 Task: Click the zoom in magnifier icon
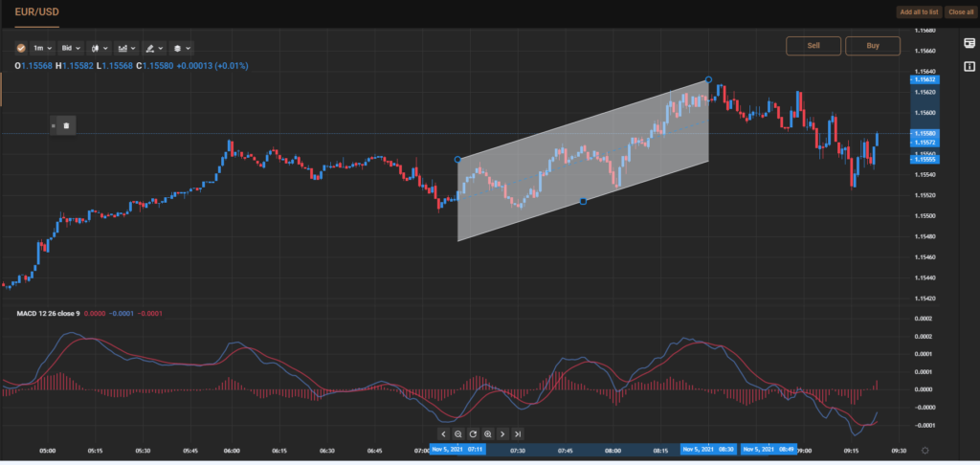[488, 433]
